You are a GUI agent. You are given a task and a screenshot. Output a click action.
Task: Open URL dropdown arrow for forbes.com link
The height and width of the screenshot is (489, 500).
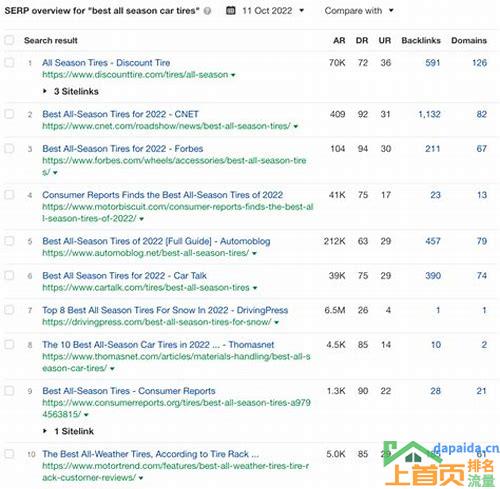point(55,173)
